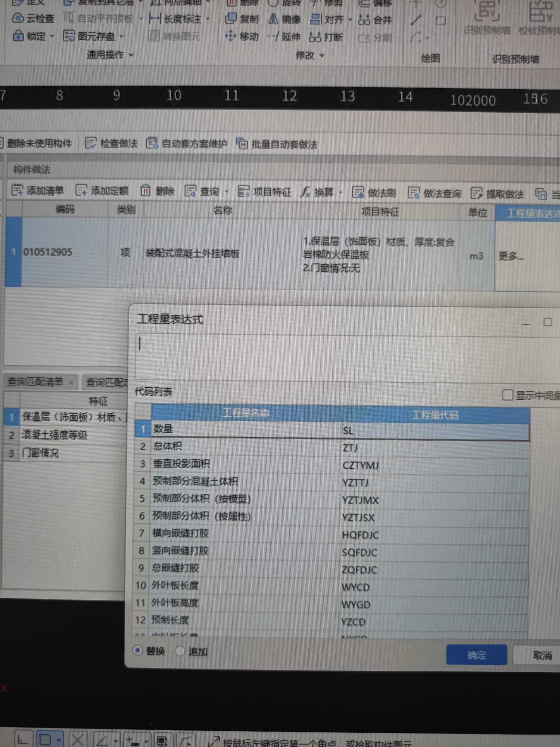Select 横向嵌缝打胶 row

click(x=331, y=534)
